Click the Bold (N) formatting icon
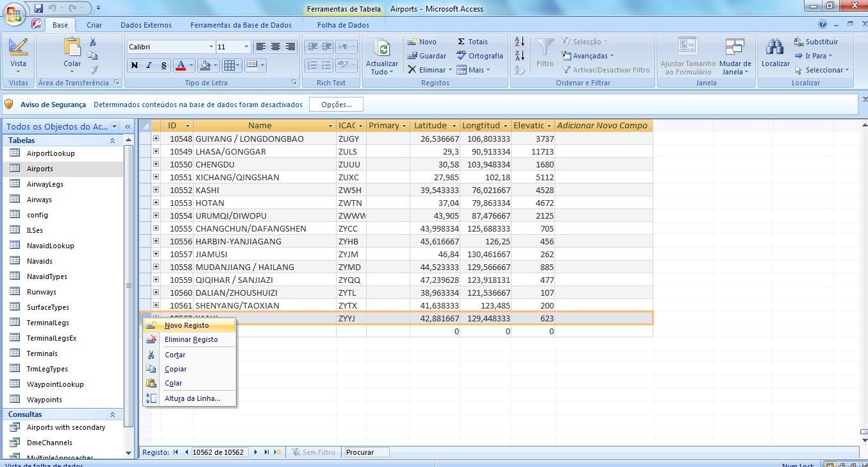This screenshot has width=868, height=467. (x=135, y=65)
